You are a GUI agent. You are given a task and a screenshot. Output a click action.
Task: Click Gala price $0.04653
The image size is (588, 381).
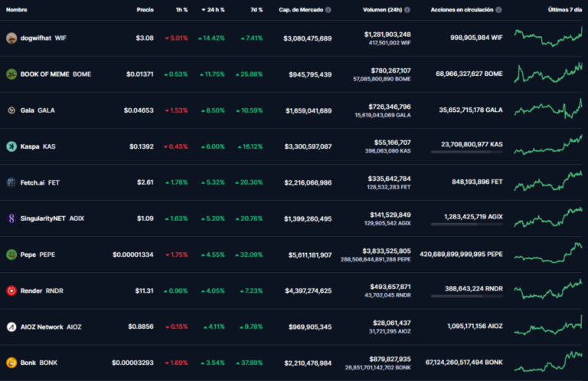coord(139,110)
